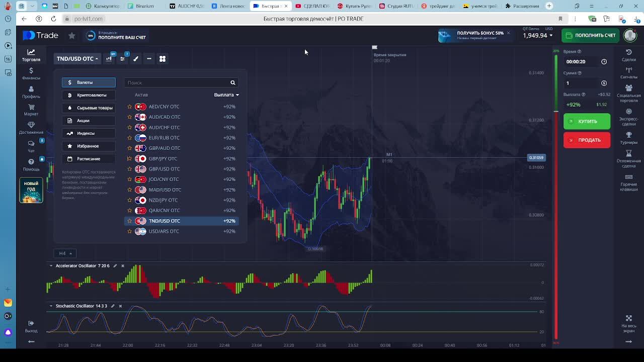Remove the Accelerator Oscillator indicator
Image resolution: width=644 pixels, height=362 pixels.
(123, 266)
